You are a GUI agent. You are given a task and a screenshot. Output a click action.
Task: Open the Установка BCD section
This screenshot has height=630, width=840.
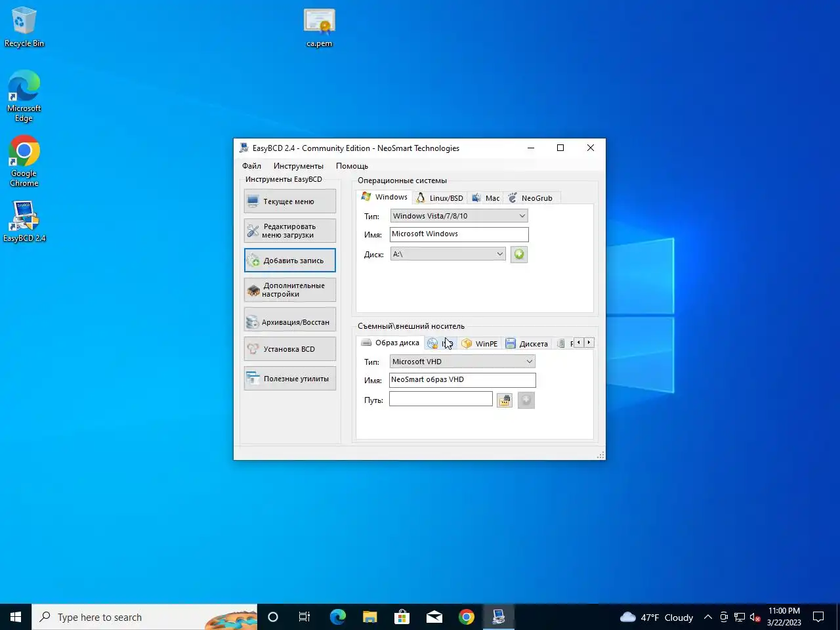click(x=289, y=349)
